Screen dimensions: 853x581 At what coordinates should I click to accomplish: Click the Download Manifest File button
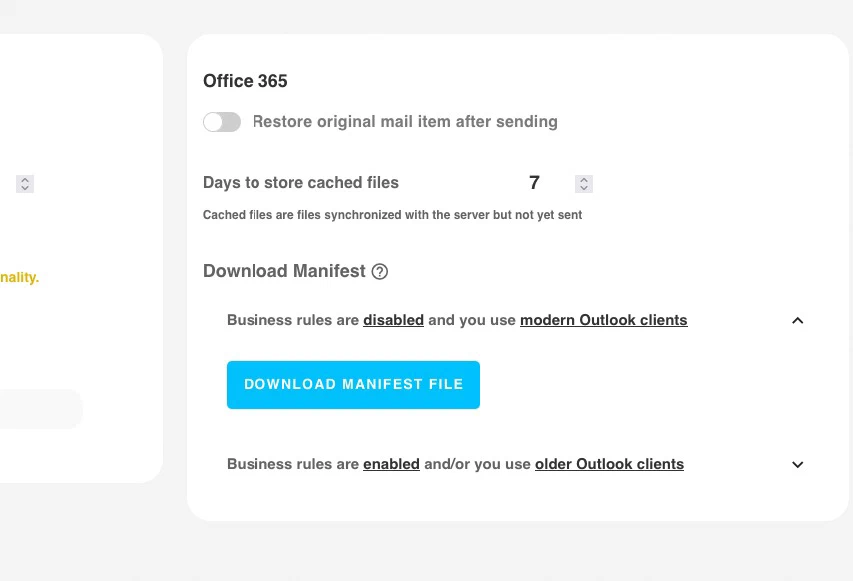354,385
